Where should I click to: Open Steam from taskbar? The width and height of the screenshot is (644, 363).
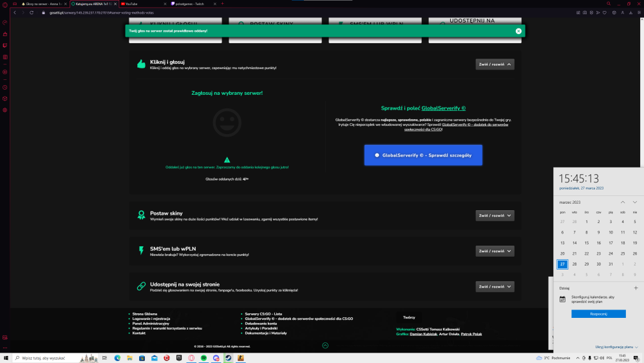point(229,358)
